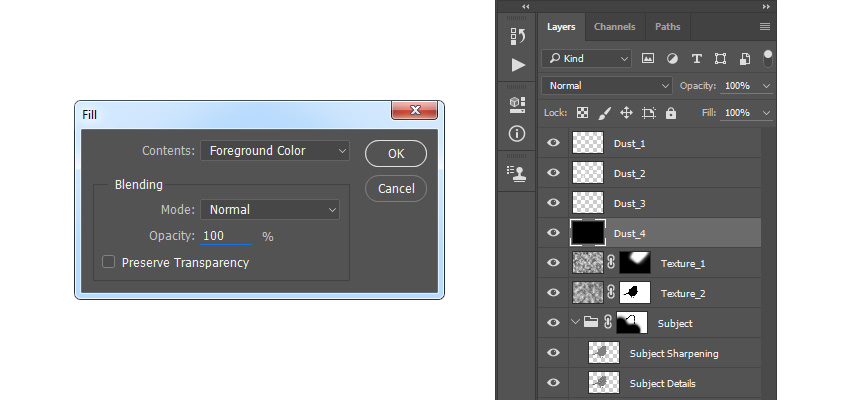Lock artboard nesting icon
Image resolution: width=850 pixels, height=400 pixels.
pos(649,113)
